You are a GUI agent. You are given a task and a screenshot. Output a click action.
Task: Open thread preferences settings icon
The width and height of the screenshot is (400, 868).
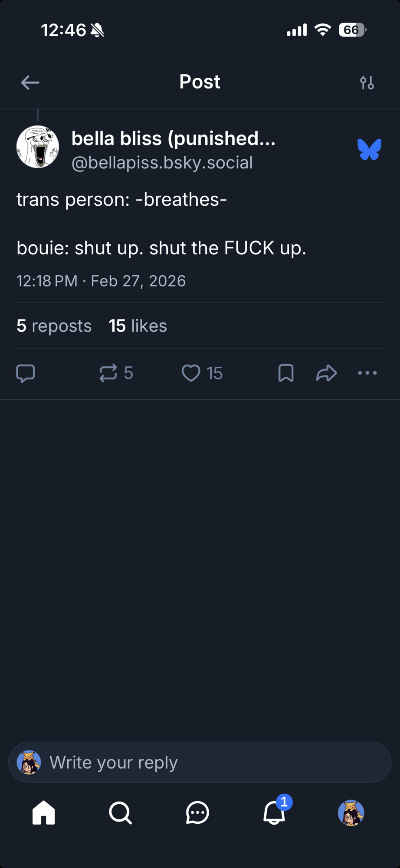pos(367,82)
